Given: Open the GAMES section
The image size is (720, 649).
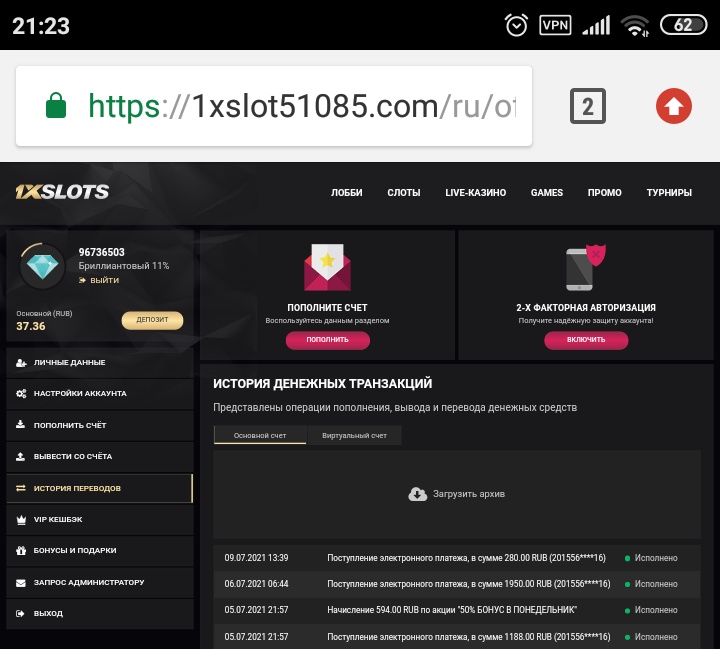Looking at the screenshot, I should point(546,192).
